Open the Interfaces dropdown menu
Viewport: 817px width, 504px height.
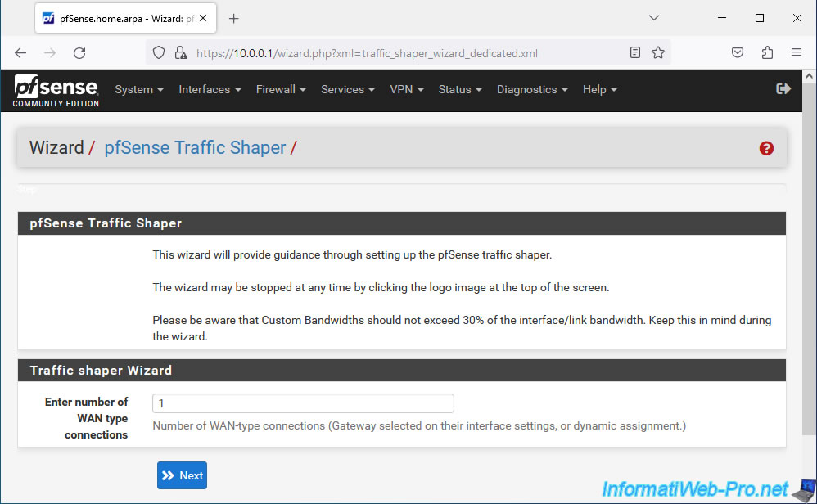coord(210,89)
